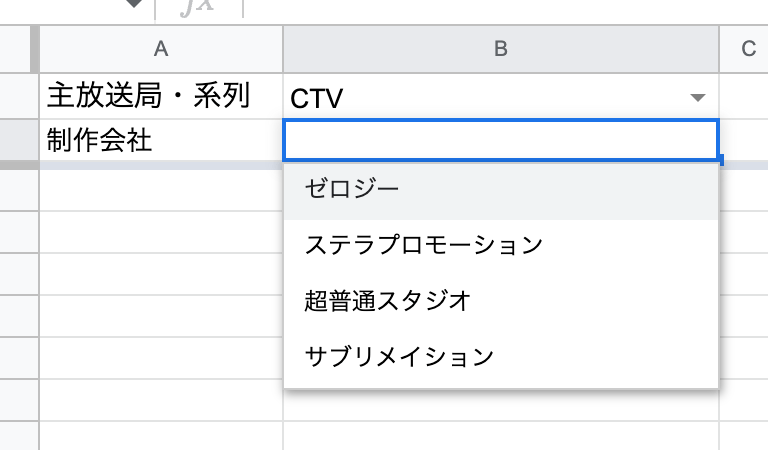Open the CTV cell dropdown arrow
This screenshot has height=450, width=768.
tap(698, 98)
